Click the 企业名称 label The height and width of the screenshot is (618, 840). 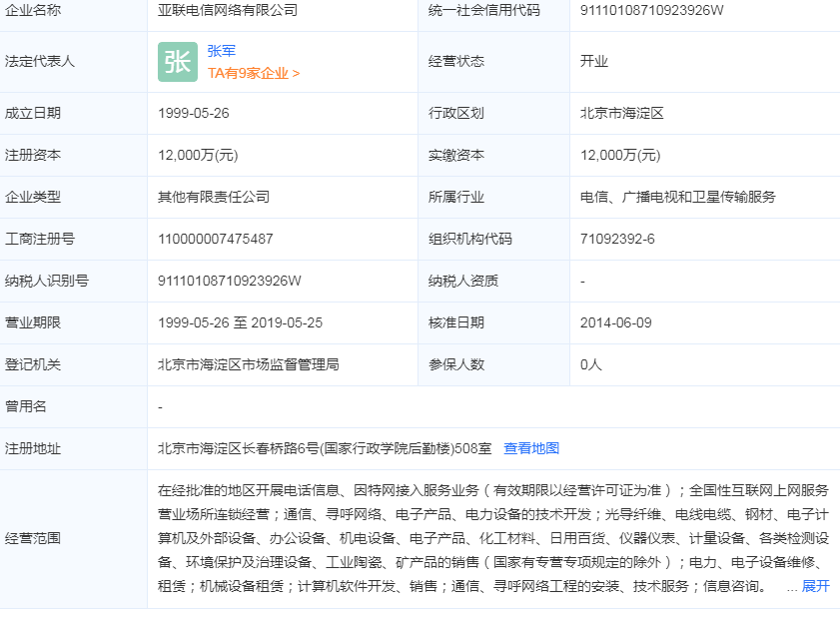[33, 10]
